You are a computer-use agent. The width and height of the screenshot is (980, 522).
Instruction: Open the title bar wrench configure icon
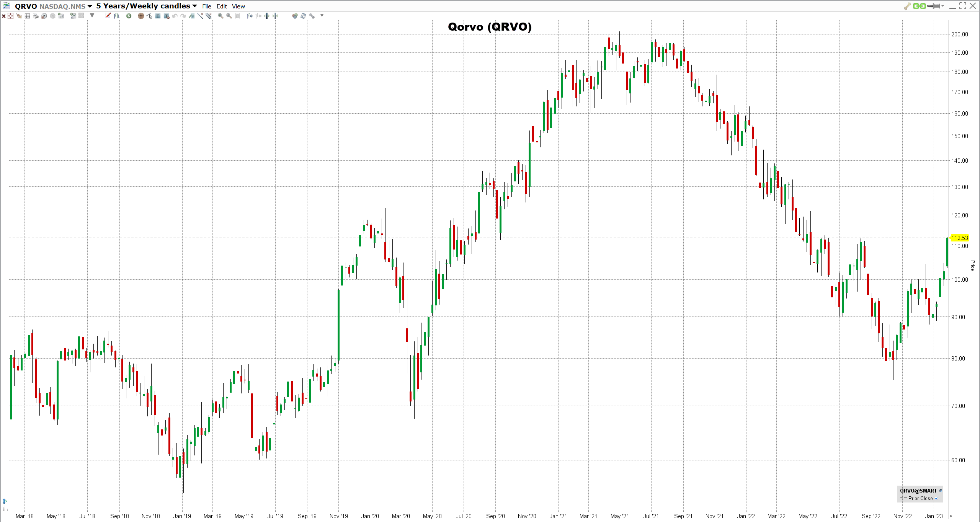907,6
